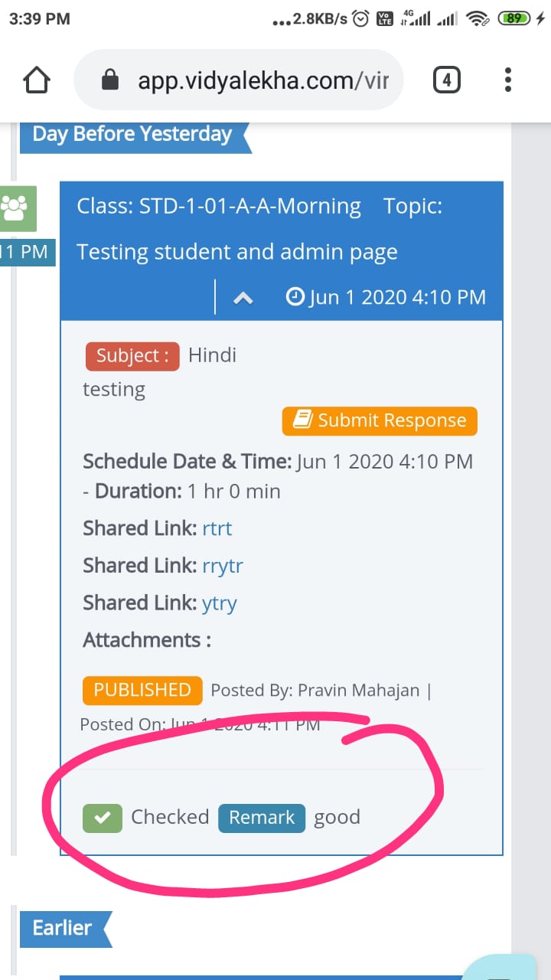Open the shared link rrytr
Image resolution: width=551 pixels, height=980 pixels.
(x=223, y=566)
